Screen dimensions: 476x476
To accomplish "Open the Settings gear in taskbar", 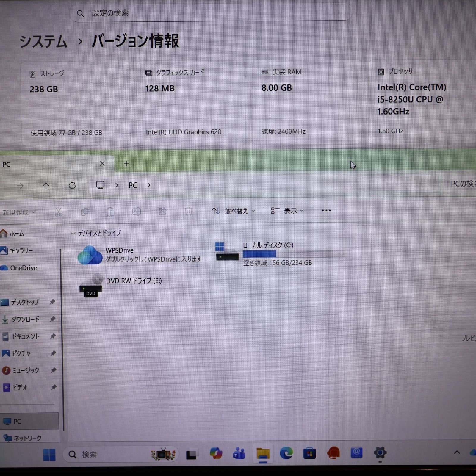I will pos(380,453).
